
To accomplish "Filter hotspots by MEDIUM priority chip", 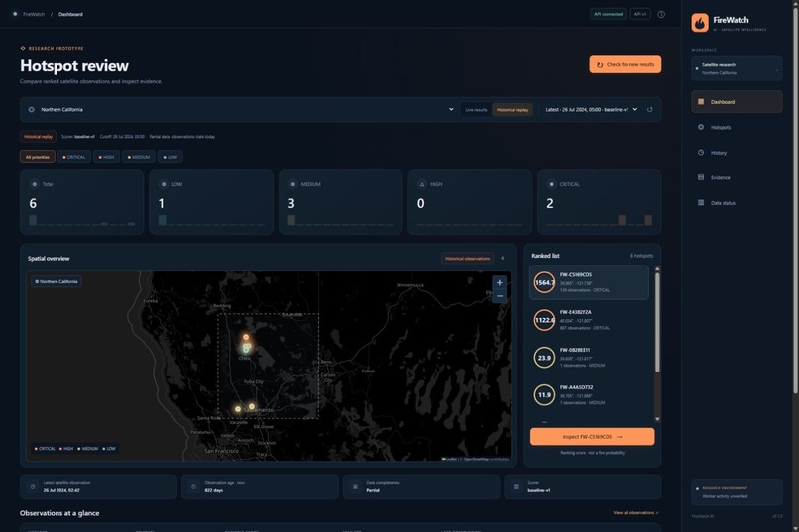I will (x=139, y=157).
